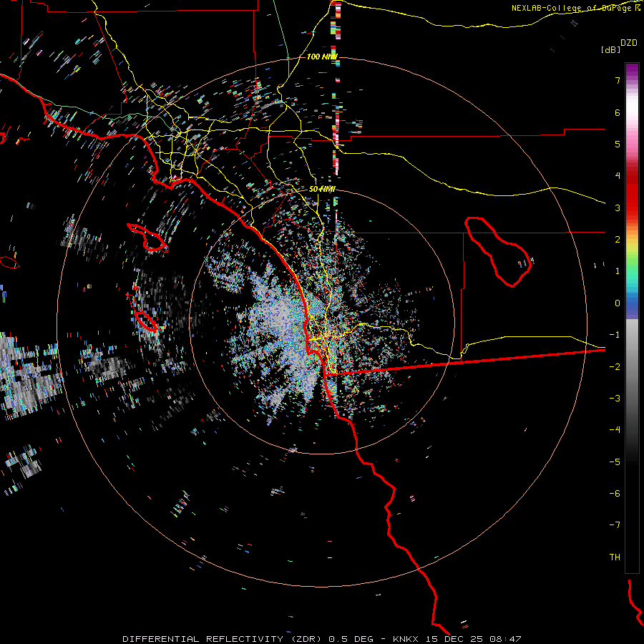Click the -5 value on color scale
The image size is (644, 644).
615,462
